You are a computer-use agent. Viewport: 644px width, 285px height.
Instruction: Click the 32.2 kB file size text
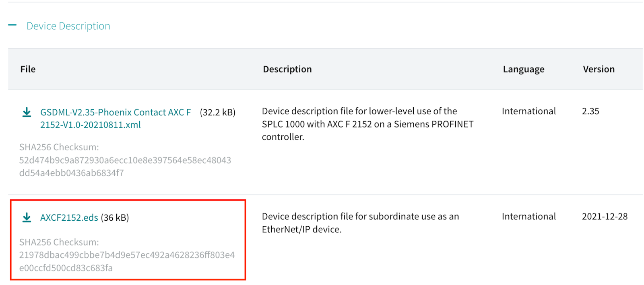(x=218, y=112)
